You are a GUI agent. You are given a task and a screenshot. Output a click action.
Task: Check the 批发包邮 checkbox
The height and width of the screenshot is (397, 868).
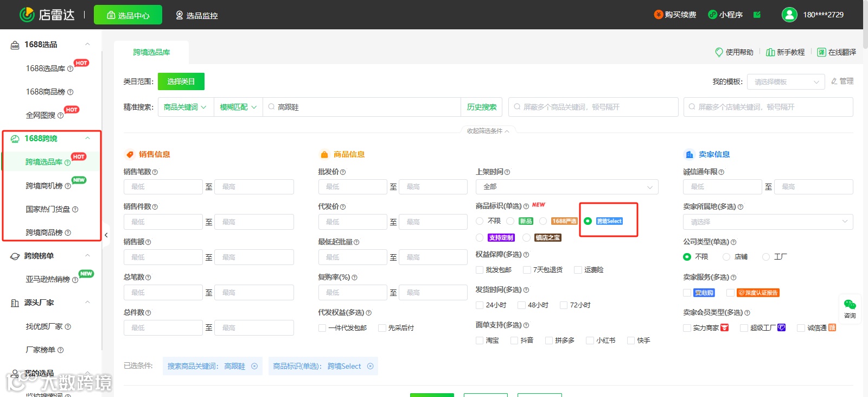pyautogui.click(x=480, y=270)
